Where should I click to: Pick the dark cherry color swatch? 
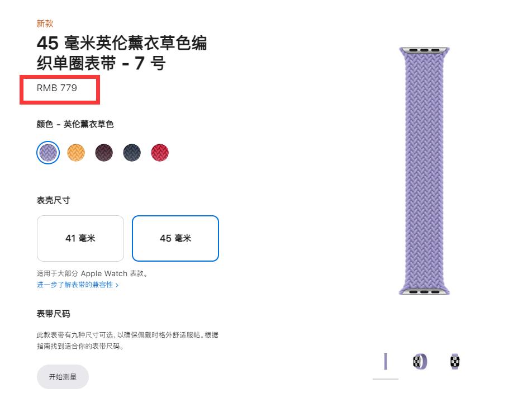[x=104, y=152]
